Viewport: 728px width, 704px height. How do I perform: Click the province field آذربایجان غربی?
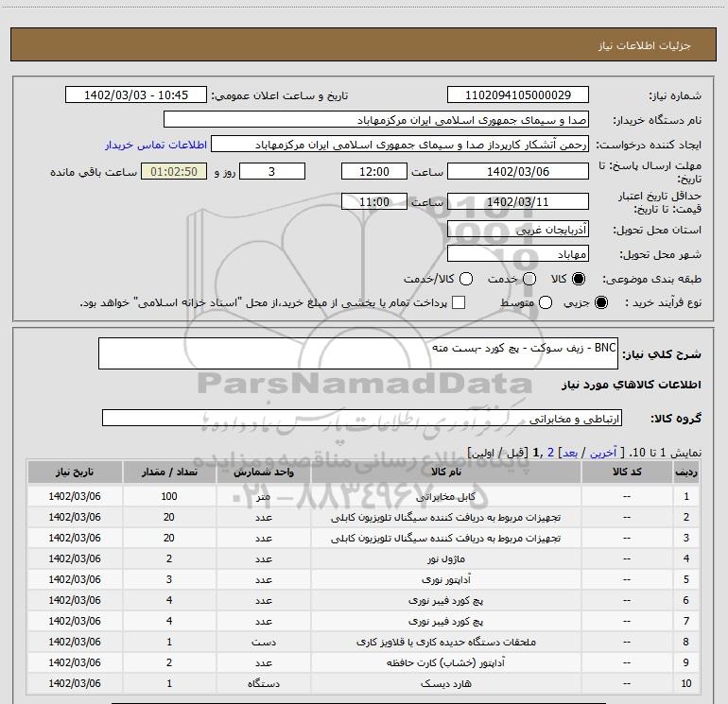coord(518,229)
